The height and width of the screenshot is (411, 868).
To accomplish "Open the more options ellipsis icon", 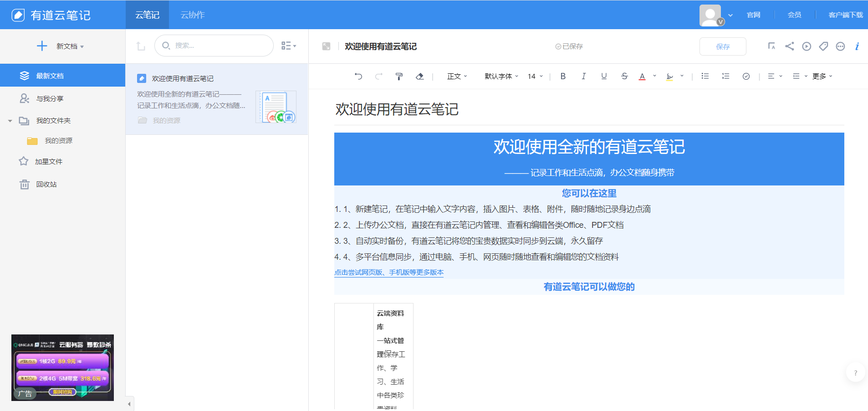I will tap(840, 46).
